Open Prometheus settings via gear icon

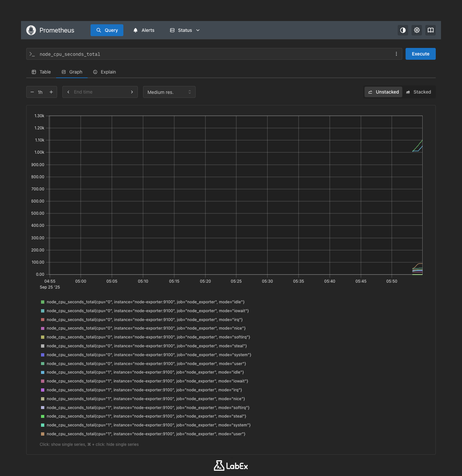tap(416, 30)
